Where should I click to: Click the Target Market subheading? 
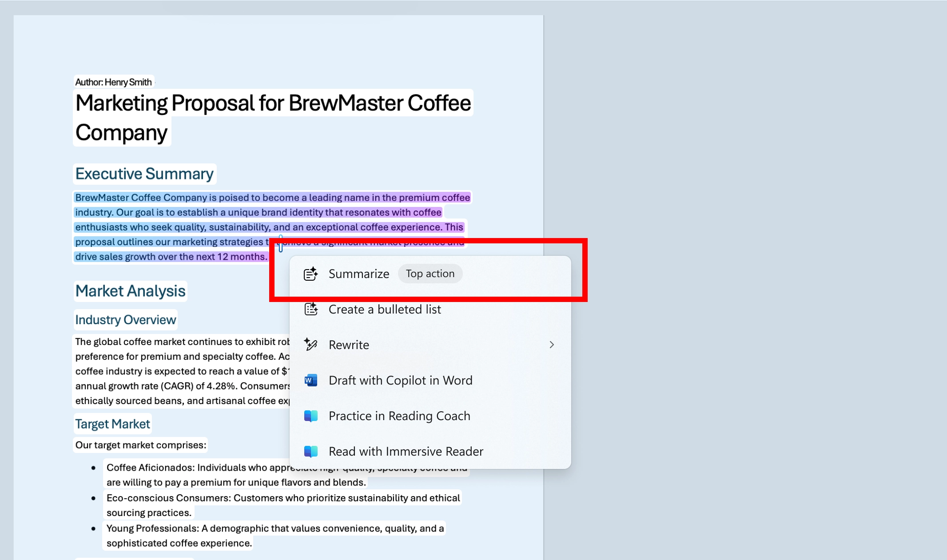point(112,424)
